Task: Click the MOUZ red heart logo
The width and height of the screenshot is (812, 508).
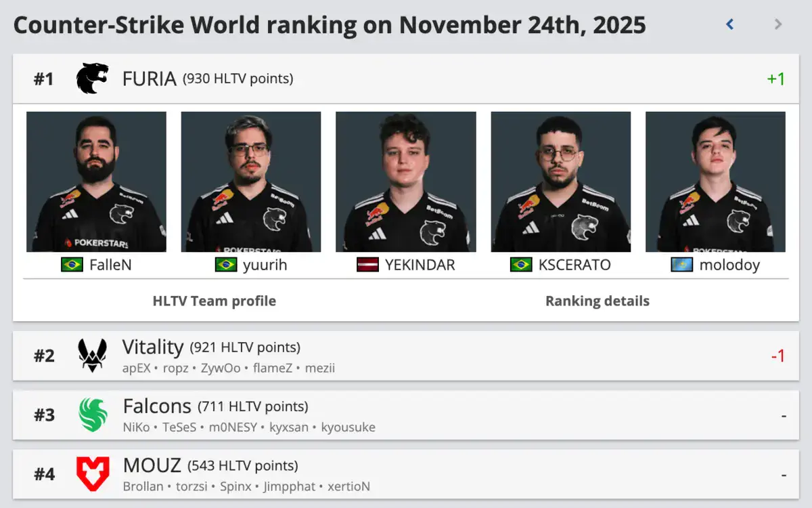Action: click(93, 473)
